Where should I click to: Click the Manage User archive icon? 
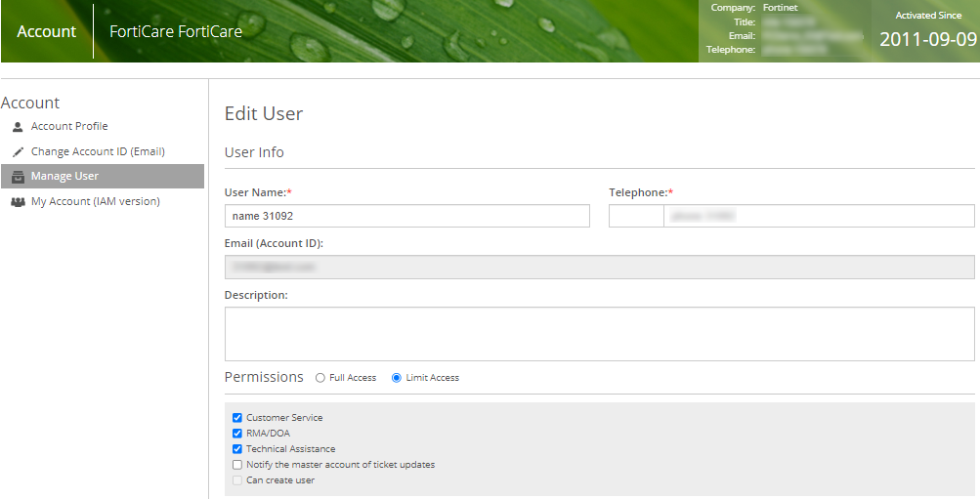[x=18, y=176]
